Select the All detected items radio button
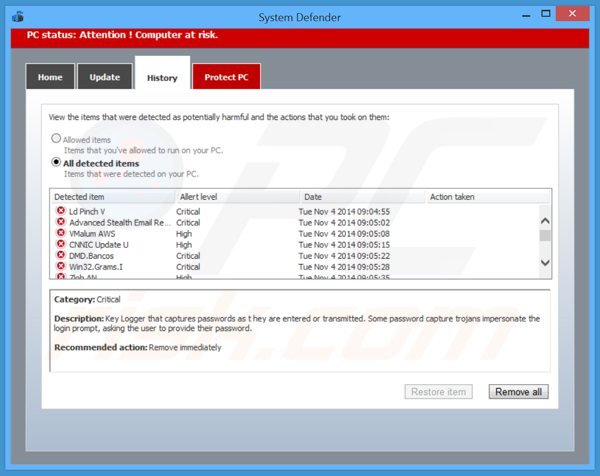Image resolution: width=600 pixels, height=476 pixels. (56, 162)
